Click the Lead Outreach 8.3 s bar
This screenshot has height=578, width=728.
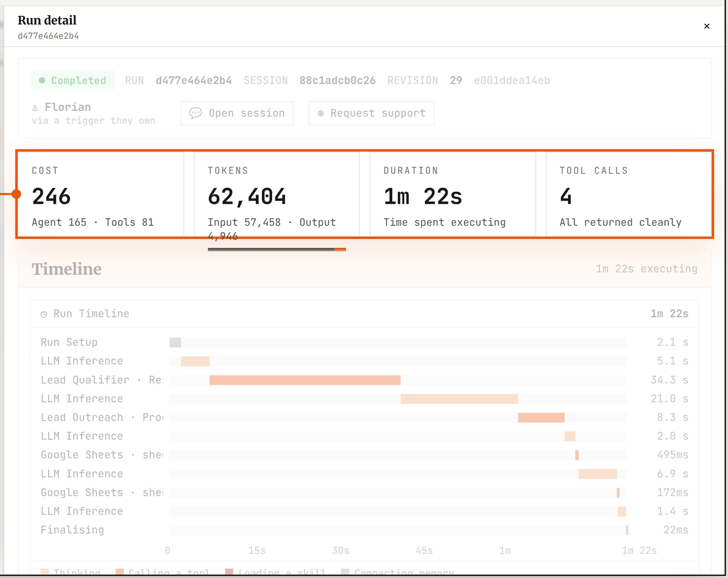point(541,417)
